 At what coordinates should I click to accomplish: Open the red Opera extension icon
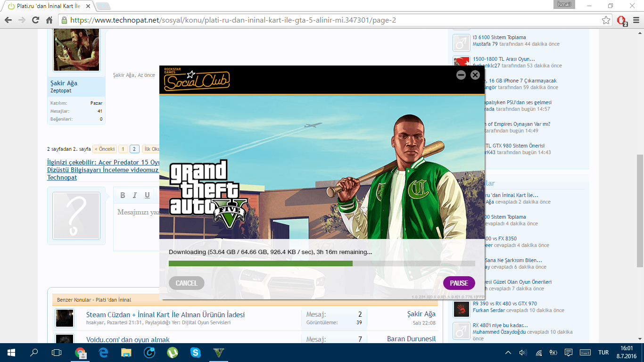[x=621, y=20]
